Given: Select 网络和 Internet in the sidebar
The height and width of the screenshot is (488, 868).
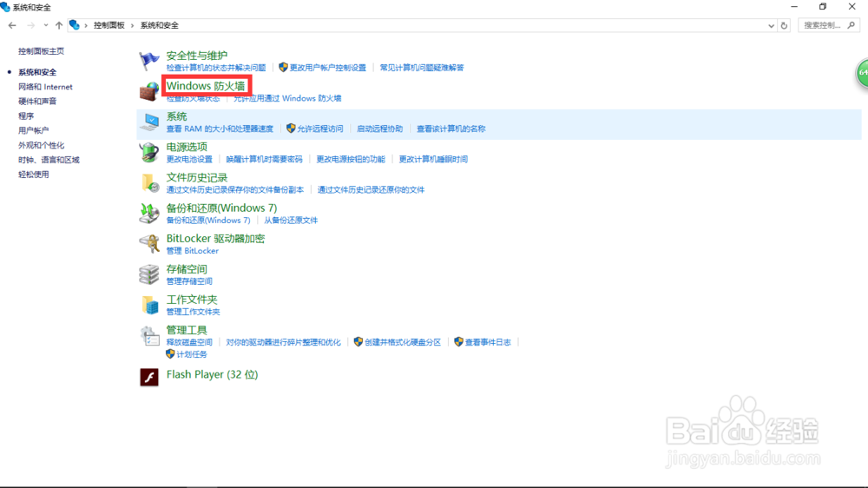Looking at the screenshot, I should pos(45,87).
